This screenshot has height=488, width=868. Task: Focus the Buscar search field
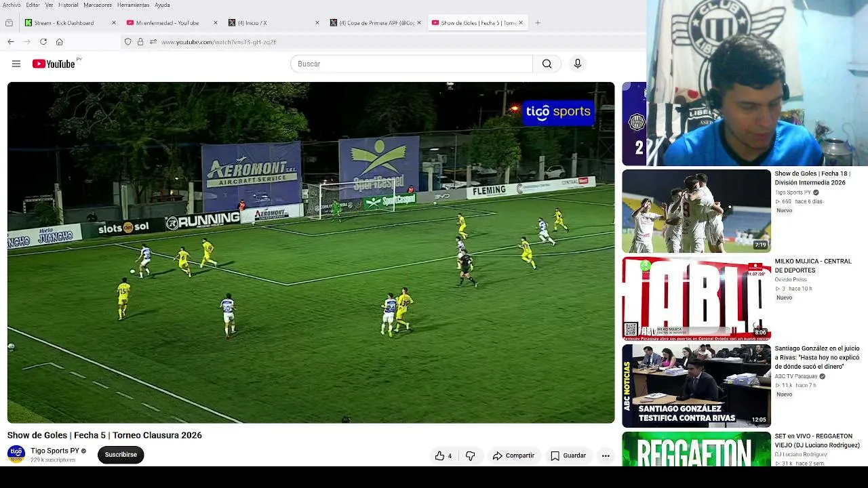[412, 64]
